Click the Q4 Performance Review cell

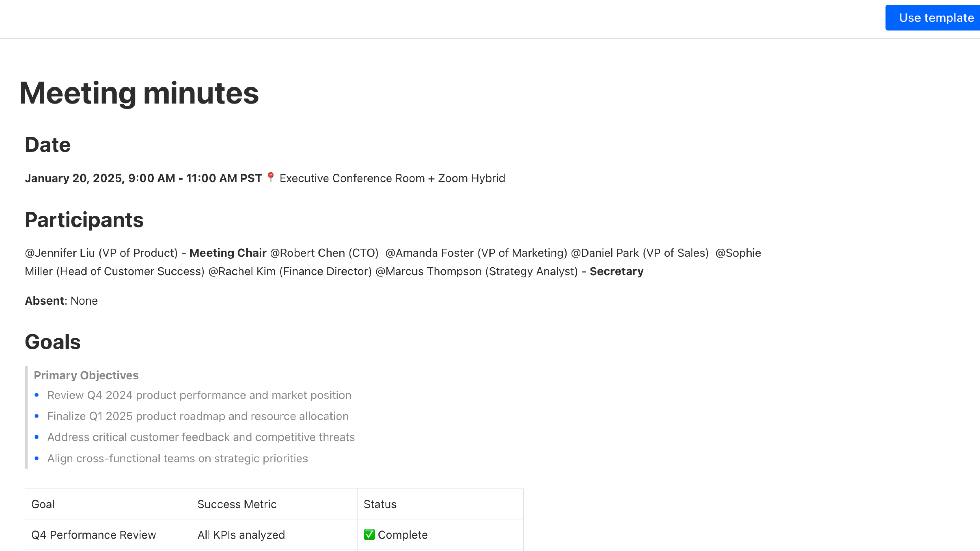(108, 535)
